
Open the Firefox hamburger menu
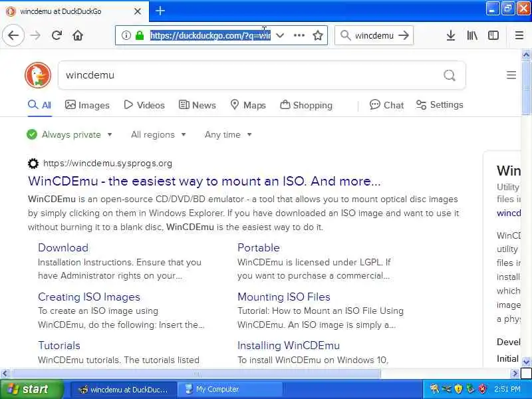click(x=519, y=35)
